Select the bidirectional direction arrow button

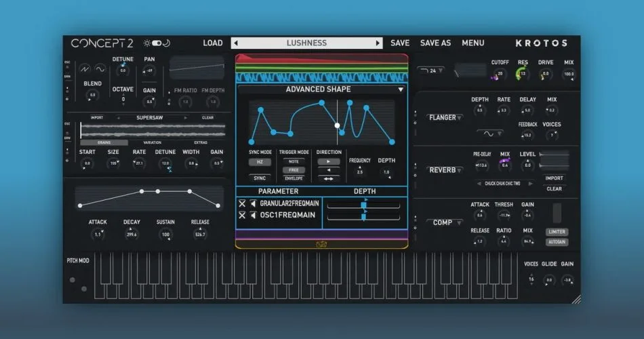point(328,179)
